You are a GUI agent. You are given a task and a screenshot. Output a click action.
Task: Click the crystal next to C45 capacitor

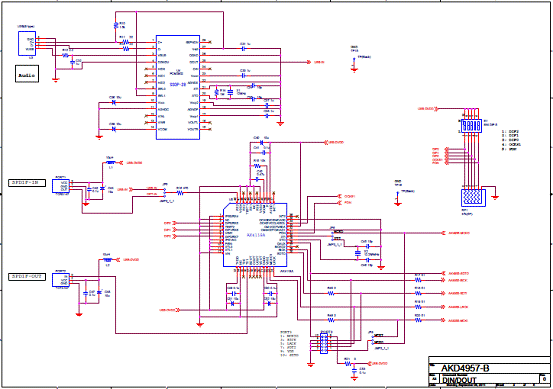tap(358, 253)
